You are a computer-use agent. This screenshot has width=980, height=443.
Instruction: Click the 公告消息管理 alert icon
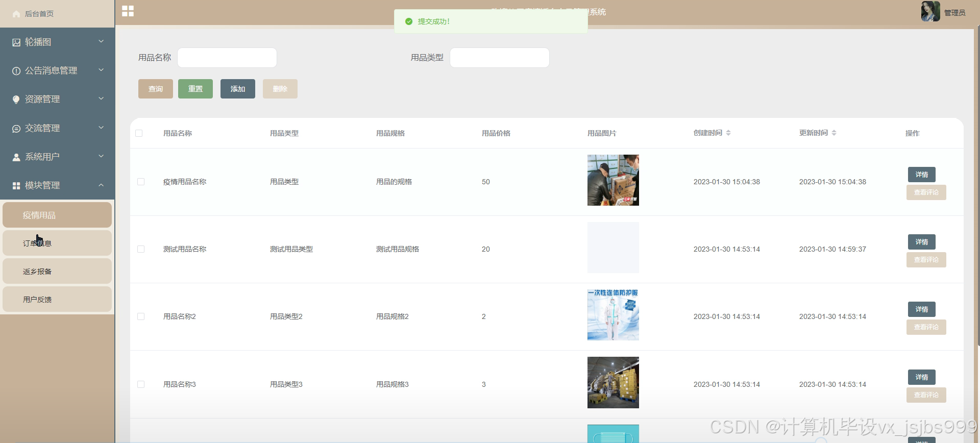point(16,71)
